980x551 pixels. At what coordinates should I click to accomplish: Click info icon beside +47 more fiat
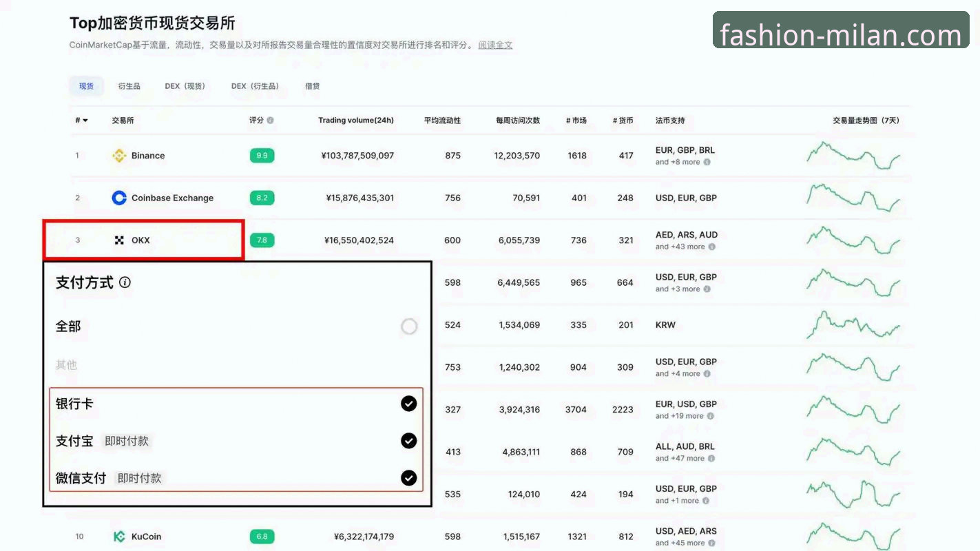[711, 459]
